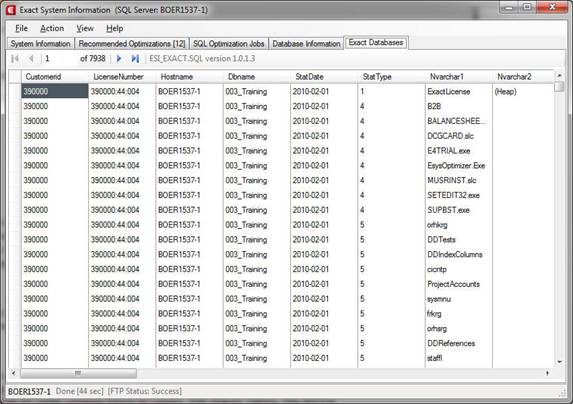Select the ProjectAccounts cell
Screen dimensions: 573x404
[x=458, y=284]
